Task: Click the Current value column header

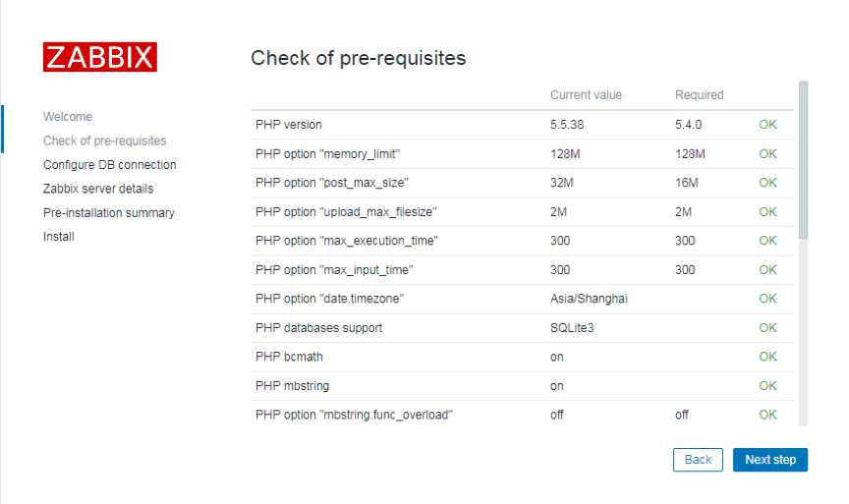Action: pos(586,94)
